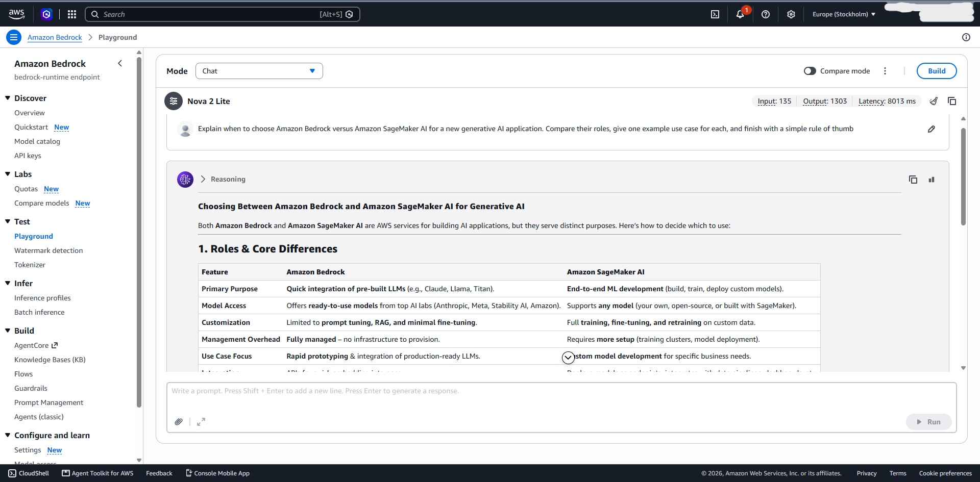The height and width of the screenshot is (482, 980).
Task: Attach a file with the paperclip icon
Action: (179, 422)
